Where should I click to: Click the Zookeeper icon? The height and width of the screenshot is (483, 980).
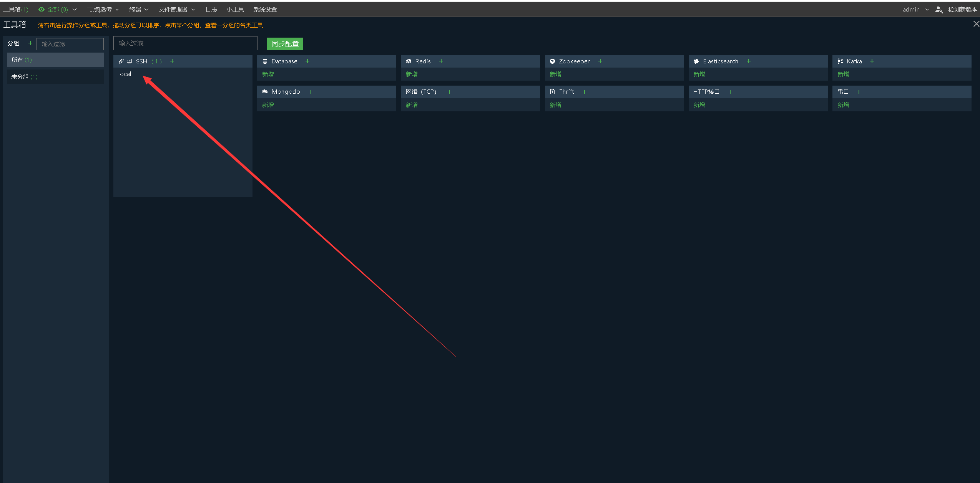point(552,61)
